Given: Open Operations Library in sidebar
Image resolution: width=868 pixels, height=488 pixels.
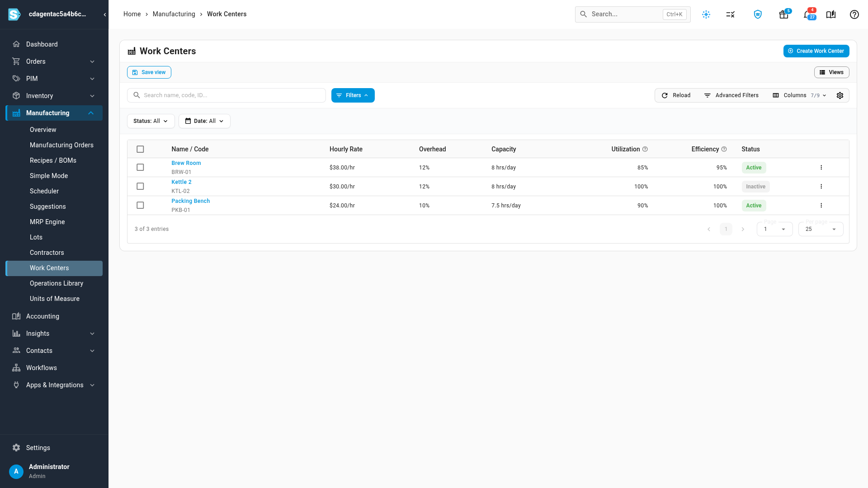Looking at the screenshot, I should 57,283.
